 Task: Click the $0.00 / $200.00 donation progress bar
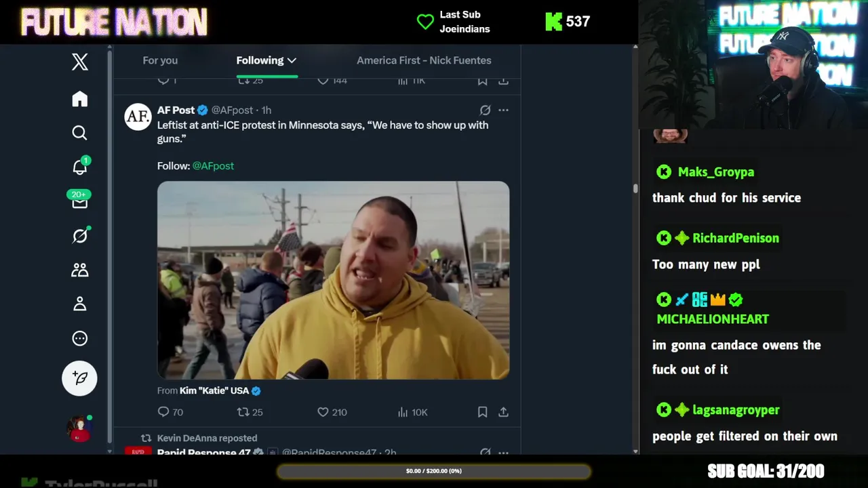pos(434,471)
